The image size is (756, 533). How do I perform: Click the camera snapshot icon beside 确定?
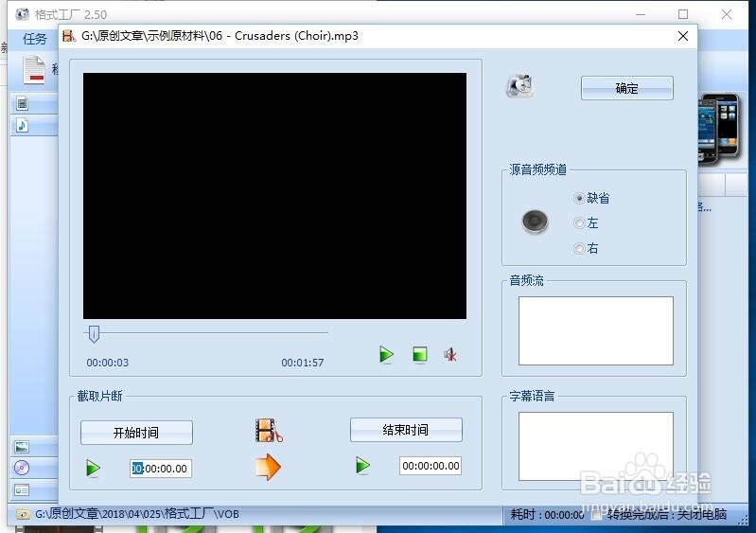(519, 86)
